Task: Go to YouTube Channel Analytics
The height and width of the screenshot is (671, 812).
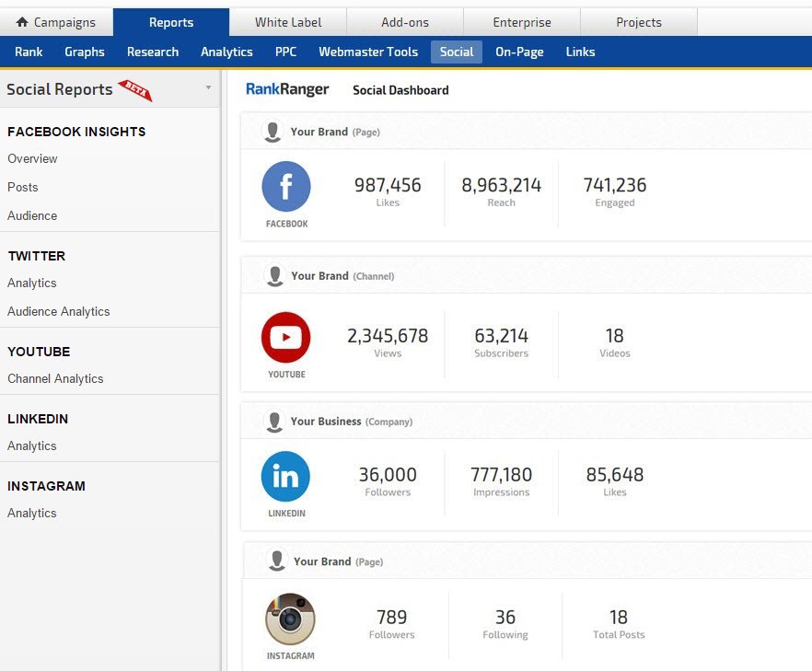Action: click(55, 378)
